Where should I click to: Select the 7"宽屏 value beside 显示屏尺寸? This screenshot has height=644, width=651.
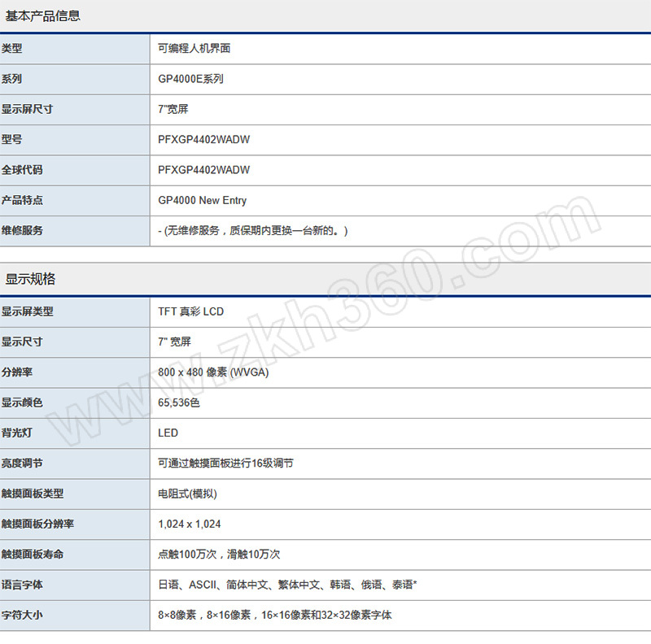pos(173,109)
